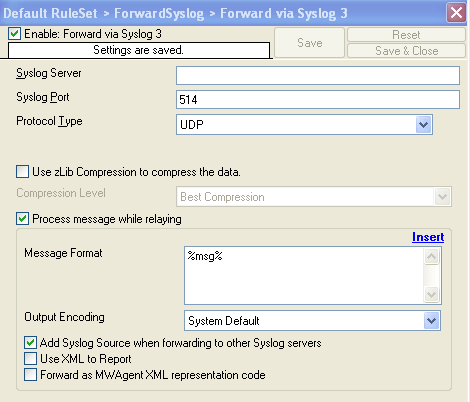This screenshot has height=402, width=470.
Task: Uncheck Add Syslog Source when forwarding
Action: (x=30, y=343)
